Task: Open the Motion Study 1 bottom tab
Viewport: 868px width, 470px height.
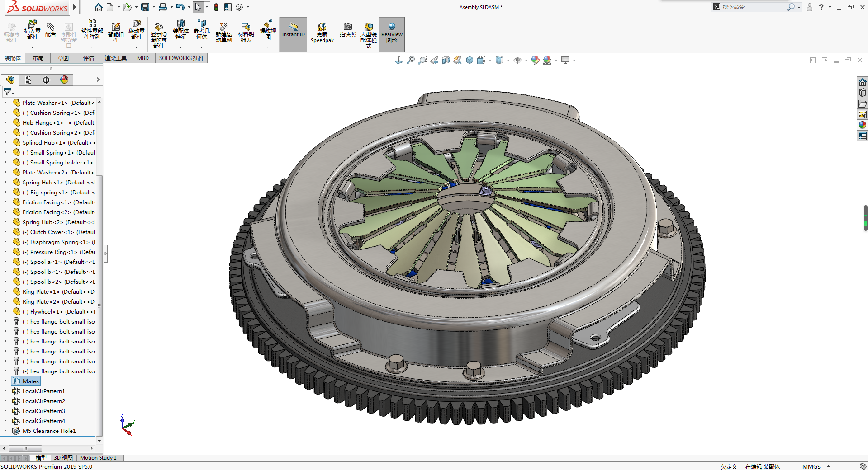Action: point(98,458)
